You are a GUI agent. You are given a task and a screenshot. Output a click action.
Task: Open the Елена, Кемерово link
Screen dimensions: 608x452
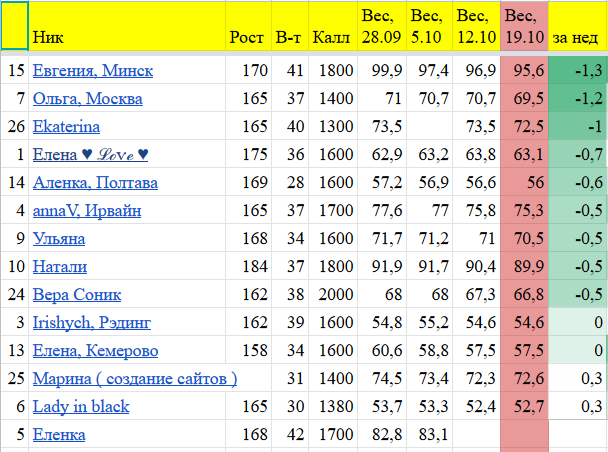95,351
